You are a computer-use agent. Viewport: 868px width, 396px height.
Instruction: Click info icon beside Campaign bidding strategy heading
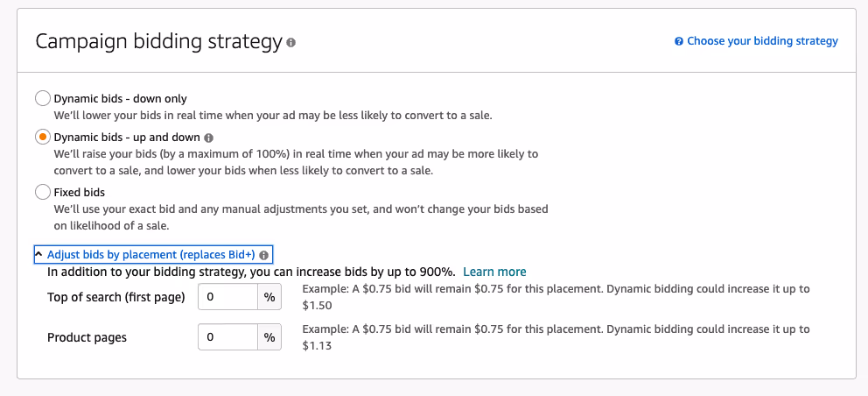[x=291, y=42]
